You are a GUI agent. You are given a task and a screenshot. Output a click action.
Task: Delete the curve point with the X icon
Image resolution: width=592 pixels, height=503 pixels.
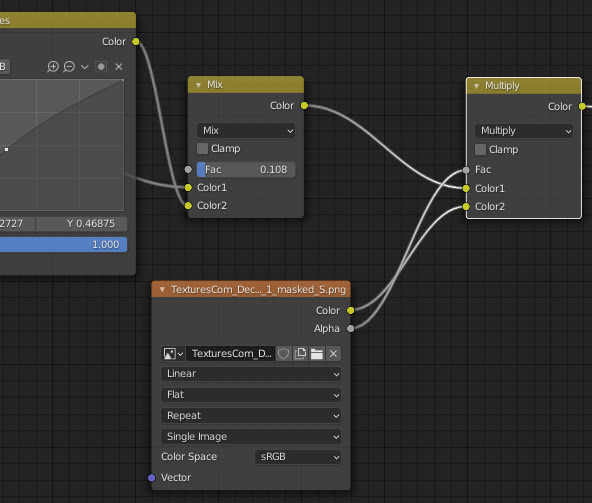coord(119,67)
